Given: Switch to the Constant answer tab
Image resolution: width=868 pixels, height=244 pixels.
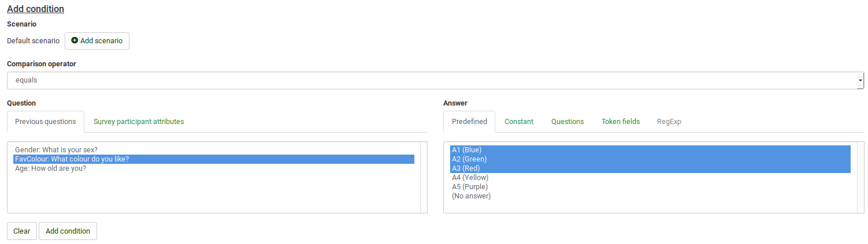Looking at the screenshot, I should pyautogui.click(x=519, y=122).
